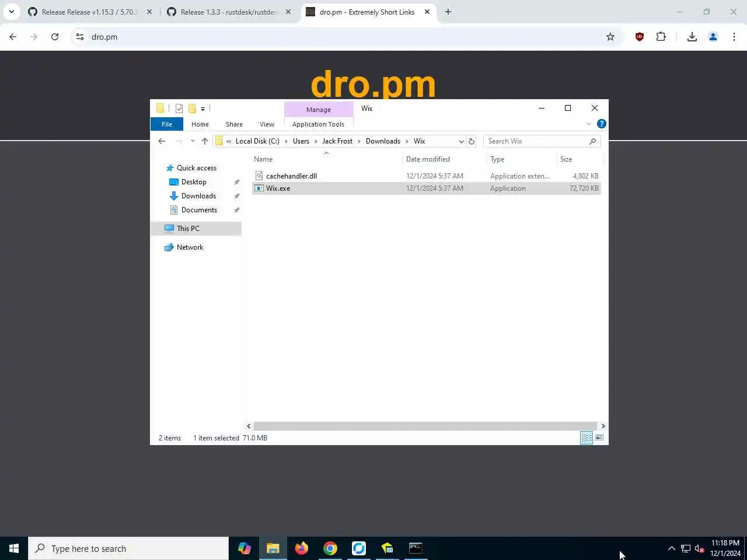Click the search magnifier icon in Explorer
747x560 pixels.
(592, 141)
